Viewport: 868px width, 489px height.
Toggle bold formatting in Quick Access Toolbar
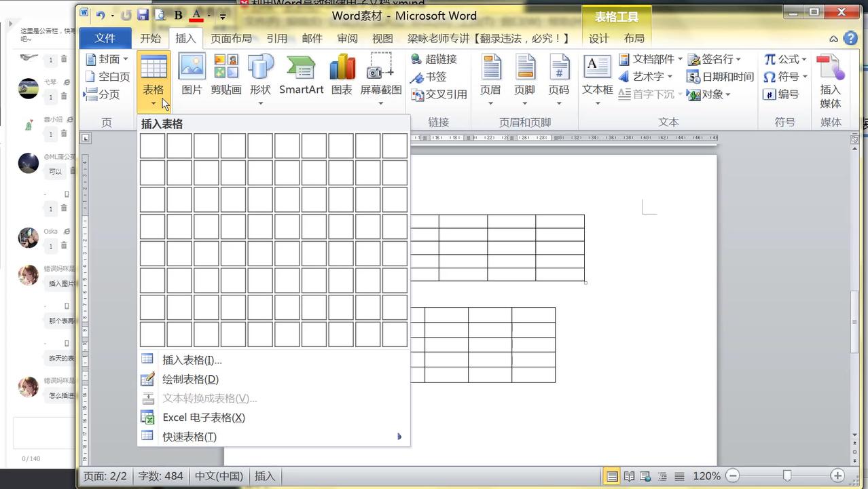coord(177,15)
